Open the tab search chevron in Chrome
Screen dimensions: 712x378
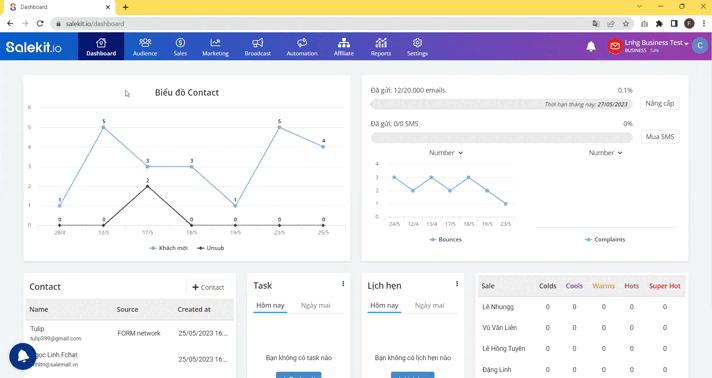[639, 7]
